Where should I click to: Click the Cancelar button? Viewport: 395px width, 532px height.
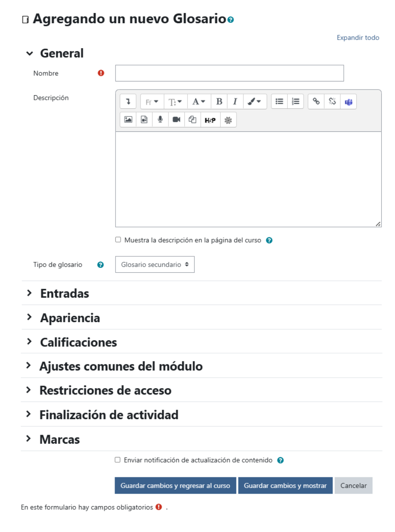click(354, 485)
